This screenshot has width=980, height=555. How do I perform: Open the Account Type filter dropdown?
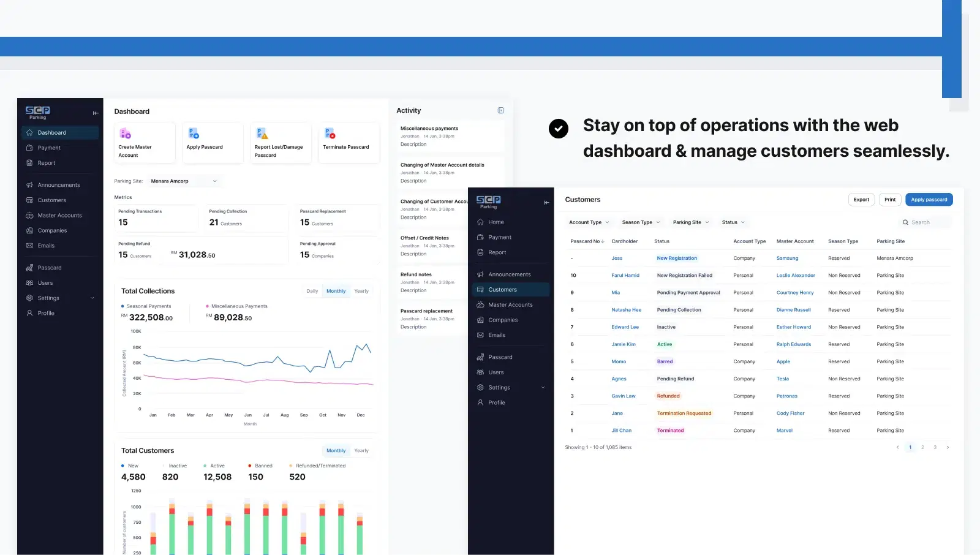(x=589, y=223)
